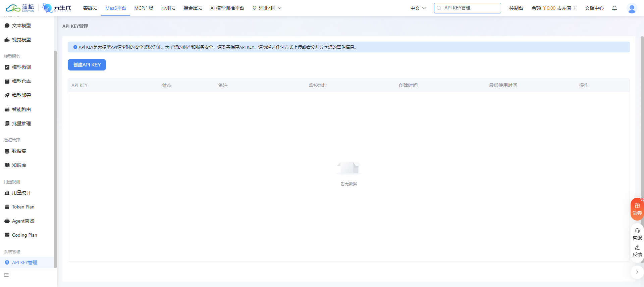Click the 状态 column header
Viewport: 644px width, 287px height.
pyautogui.click(x=167, y=85)
